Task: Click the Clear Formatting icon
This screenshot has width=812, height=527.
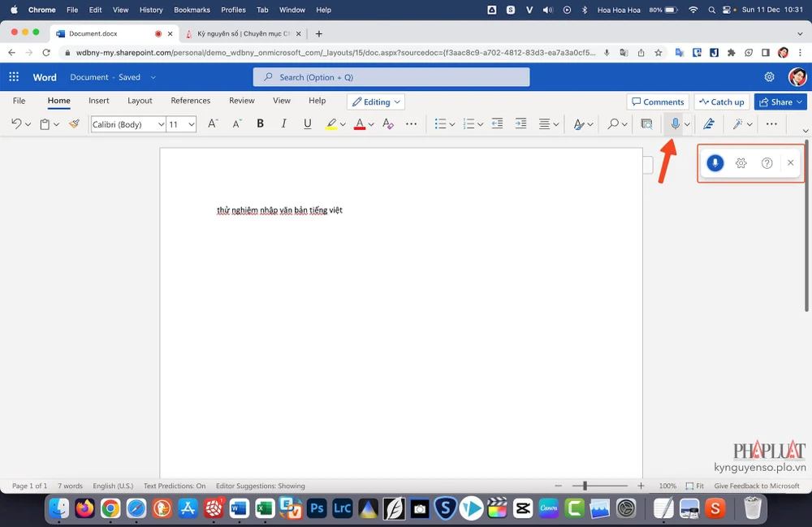Action: tap(388, 124)
